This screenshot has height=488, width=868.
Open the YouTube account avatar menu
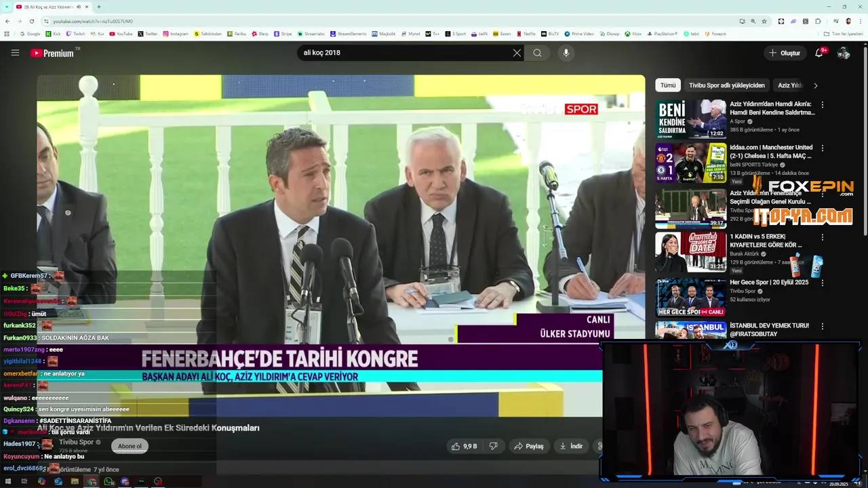(844, 53)
